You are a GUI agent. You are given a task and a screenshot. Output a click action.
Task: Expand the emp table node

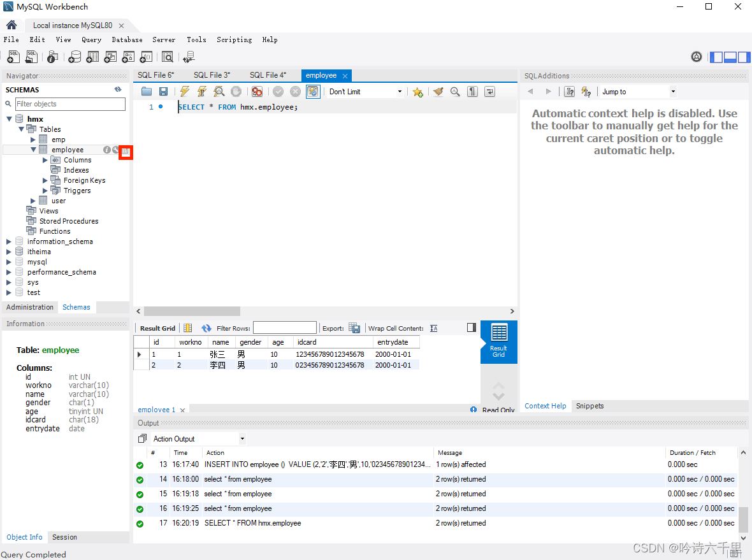33,140
